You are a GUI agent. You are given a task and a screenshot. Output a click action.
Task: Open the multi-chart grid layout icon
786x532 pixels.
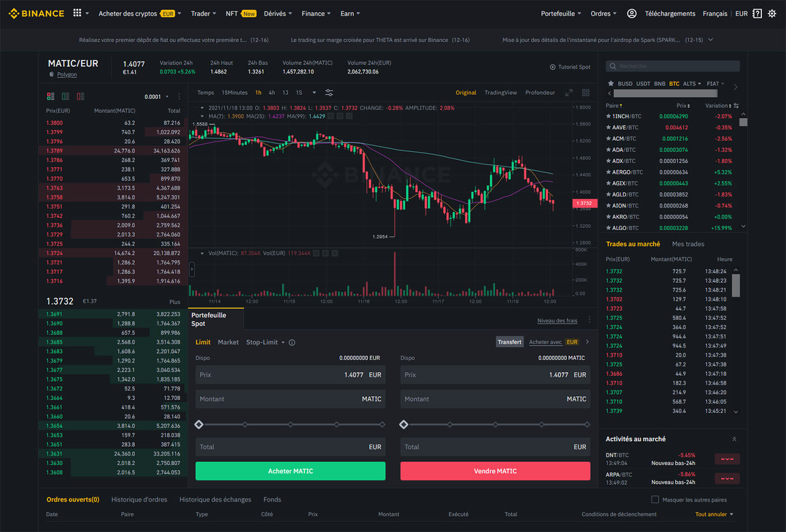[586, 93]
